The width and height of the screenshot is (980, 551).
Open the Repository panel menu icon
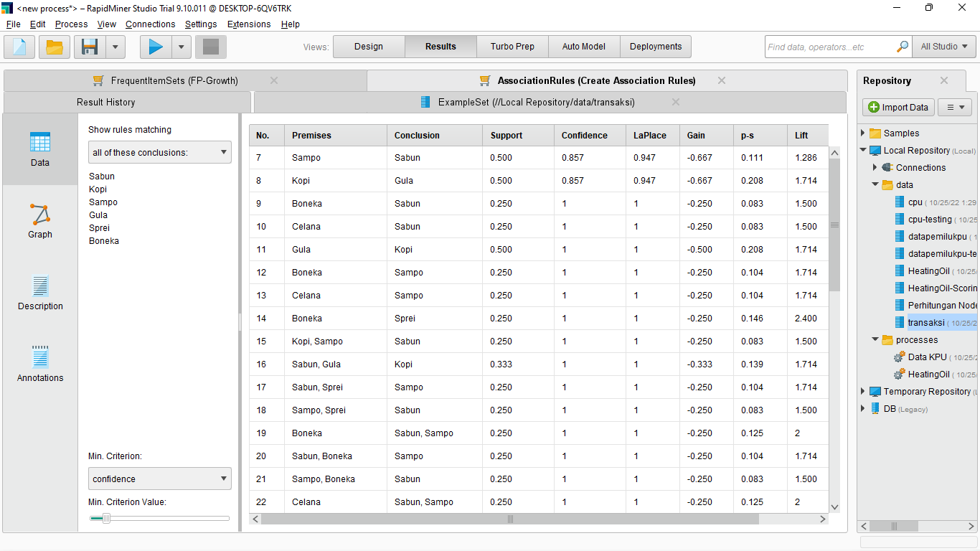coord(955,106)
